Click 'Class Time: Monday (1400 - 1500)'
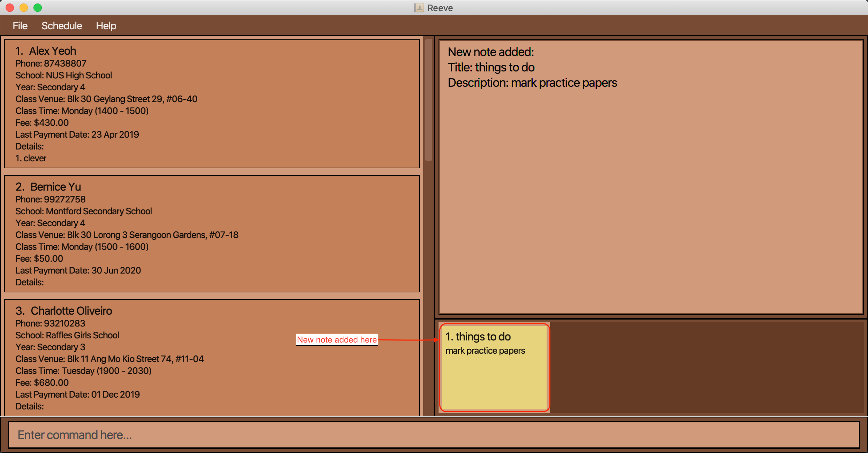Screen dimensions: 868x453 (82, 111)
